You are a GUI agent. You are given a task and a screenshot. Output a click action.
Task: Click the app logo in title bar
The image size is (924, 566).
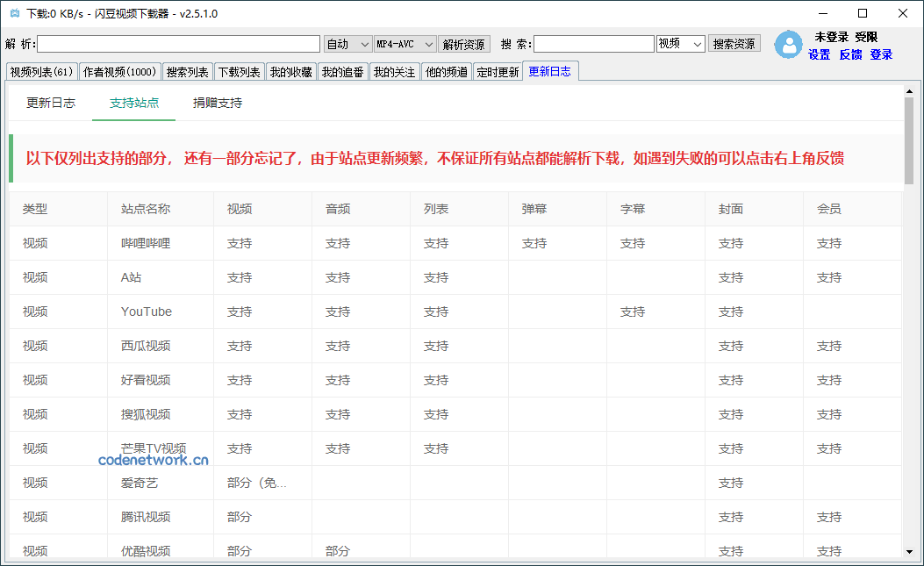tap(13, 13)
